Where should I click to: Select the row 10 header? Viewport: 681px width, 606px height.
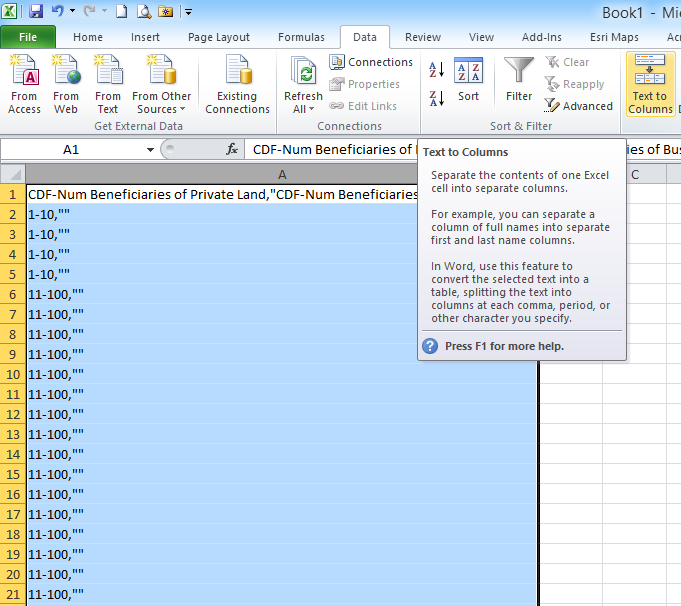pos(13,374)
